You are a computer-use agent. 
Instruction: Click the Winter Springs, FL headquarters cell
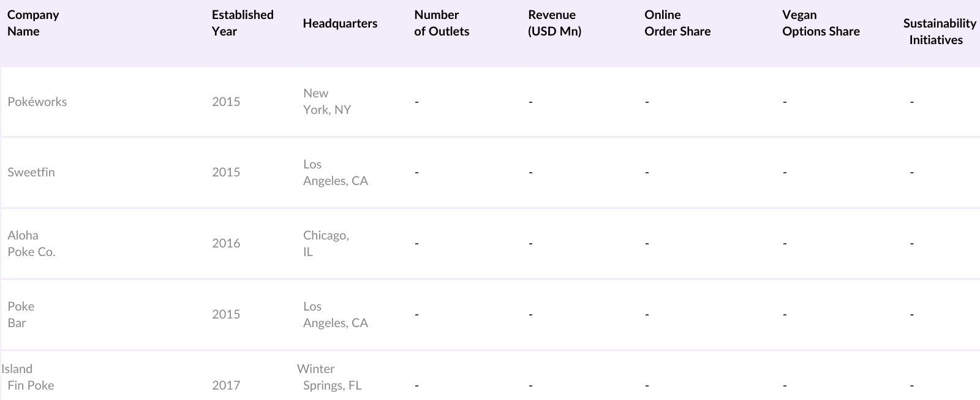point(331,377)
